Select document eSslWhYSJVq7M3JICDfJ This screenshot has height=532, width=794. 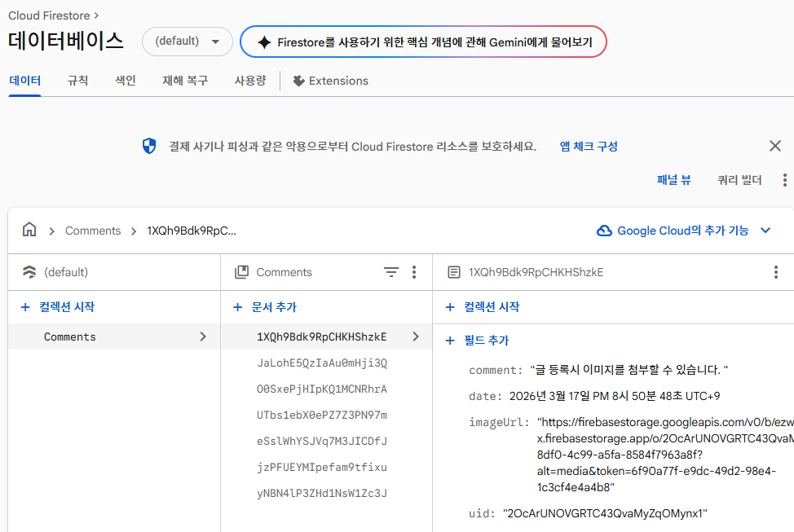[x=321, y=441]
